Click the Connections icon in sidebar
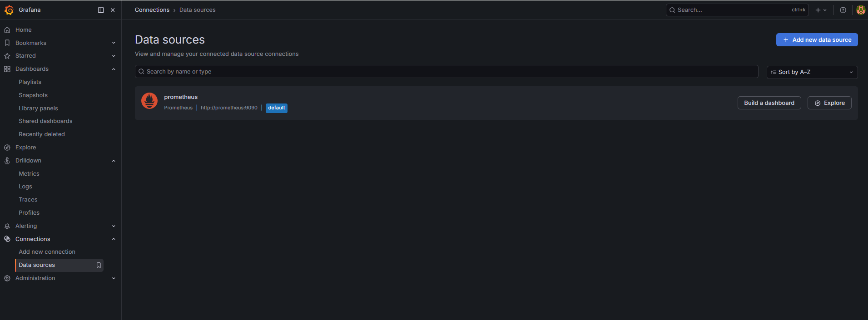Screen dimensions: 868x320 coord(7,239)
